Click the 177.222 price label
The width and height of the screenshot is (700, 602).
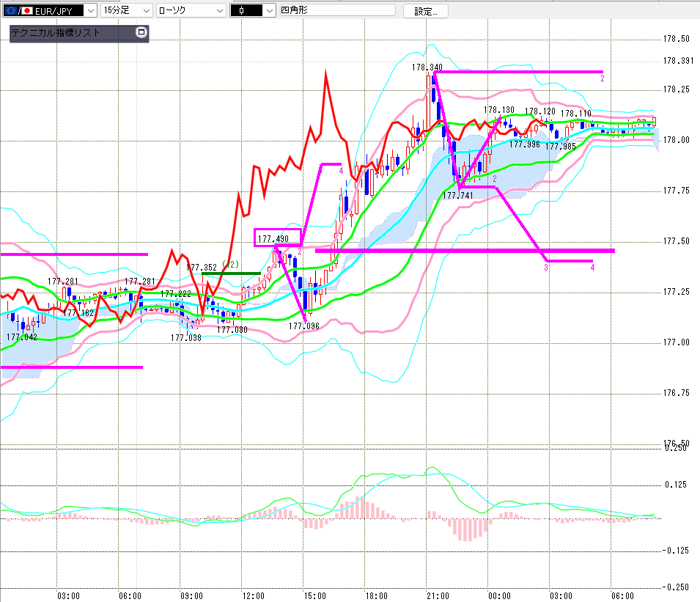(175, 294)
